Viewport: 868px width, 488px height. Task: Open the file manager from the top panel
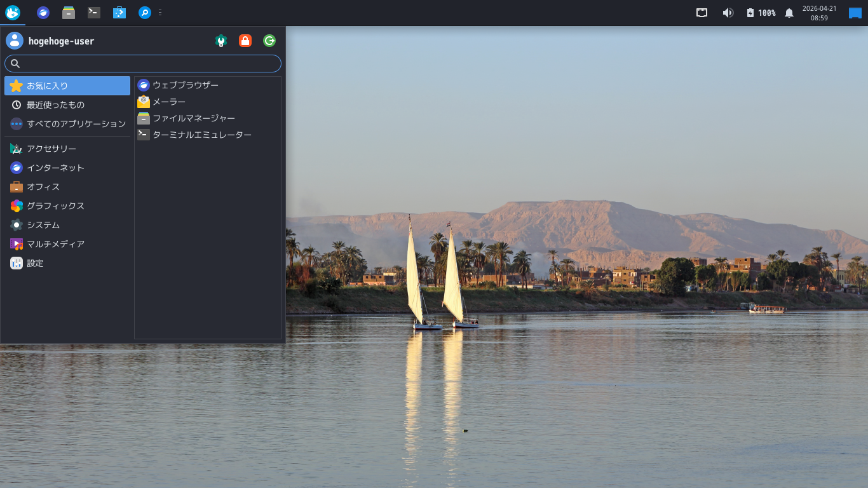coord(69,13)
